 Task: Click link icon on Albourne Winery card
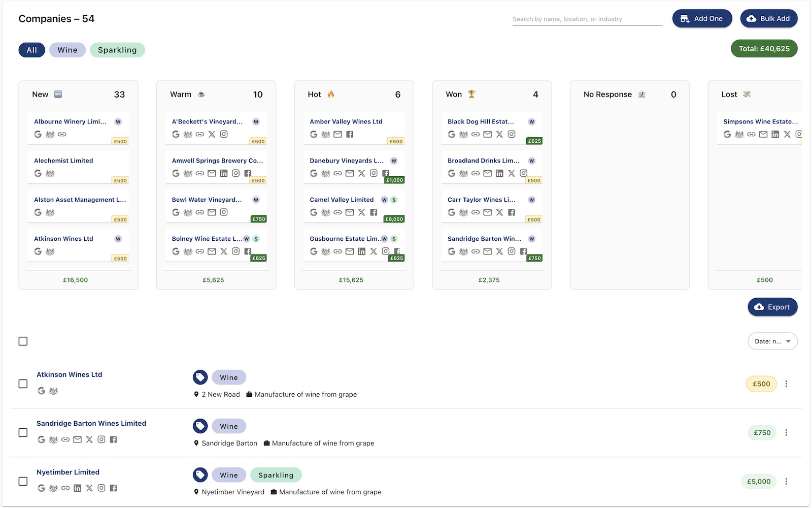(62, 135)
